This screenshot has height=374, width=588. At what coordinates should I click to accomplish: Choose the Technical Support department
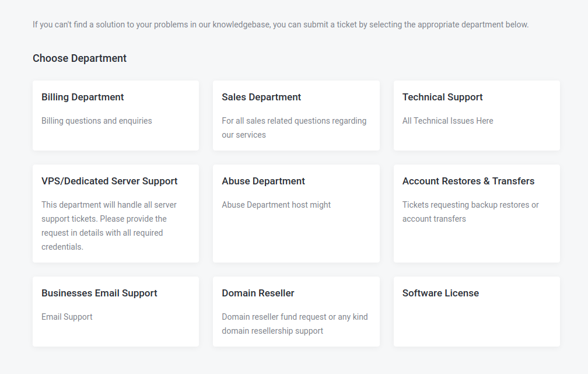(477, 116)
